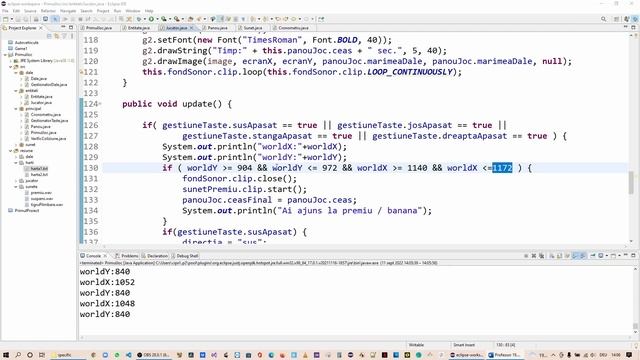Click the toolbar Search magnifier icon

click(603, 19)
